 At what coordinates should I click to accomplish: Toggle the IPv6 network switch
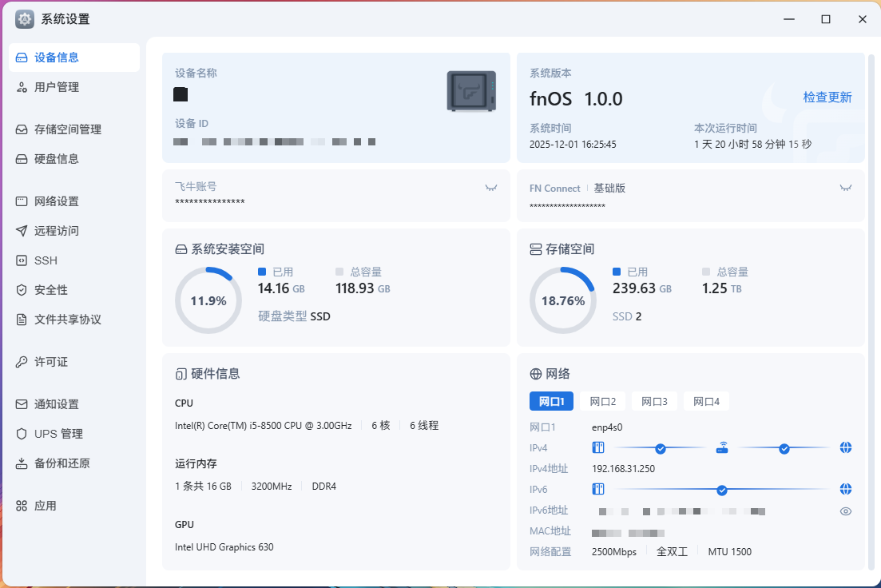722,488
